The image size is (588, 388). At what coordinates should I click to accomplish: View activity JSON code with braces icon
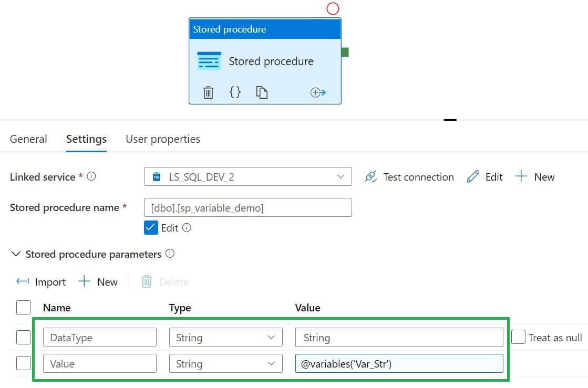235,92
